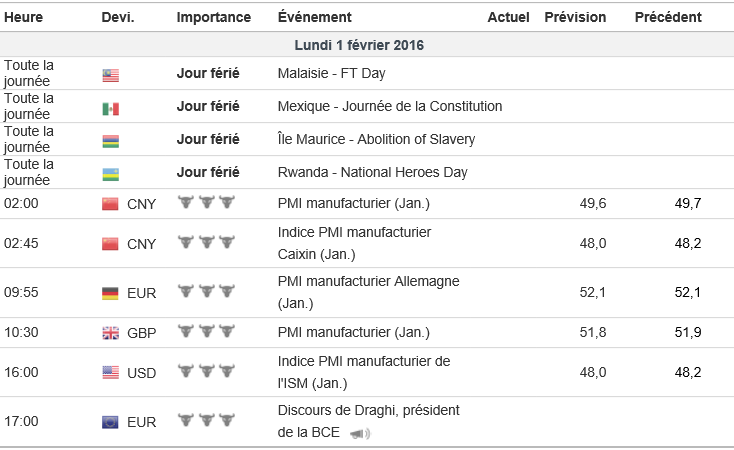The width and height of the screenshot is (734, 450).
Task: Click the China flag at 02:00
Action: coord(110,204)
